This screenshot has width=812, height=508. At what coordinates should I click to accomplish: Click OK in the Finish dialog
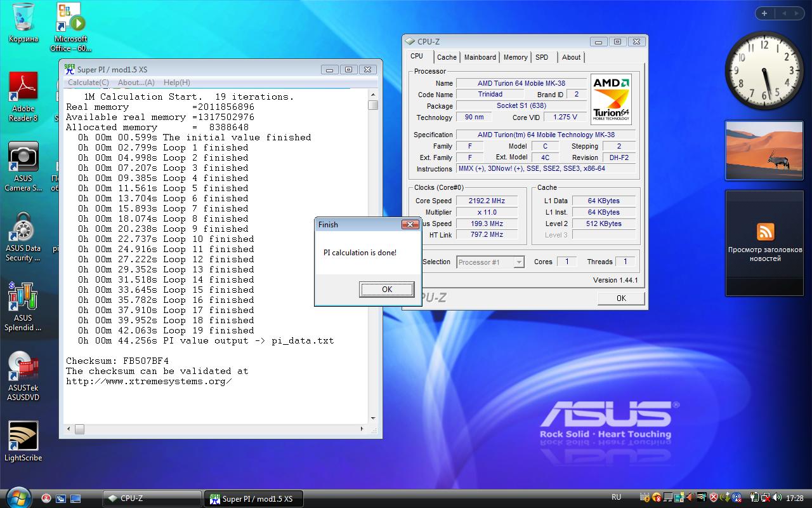click(387, 290)
